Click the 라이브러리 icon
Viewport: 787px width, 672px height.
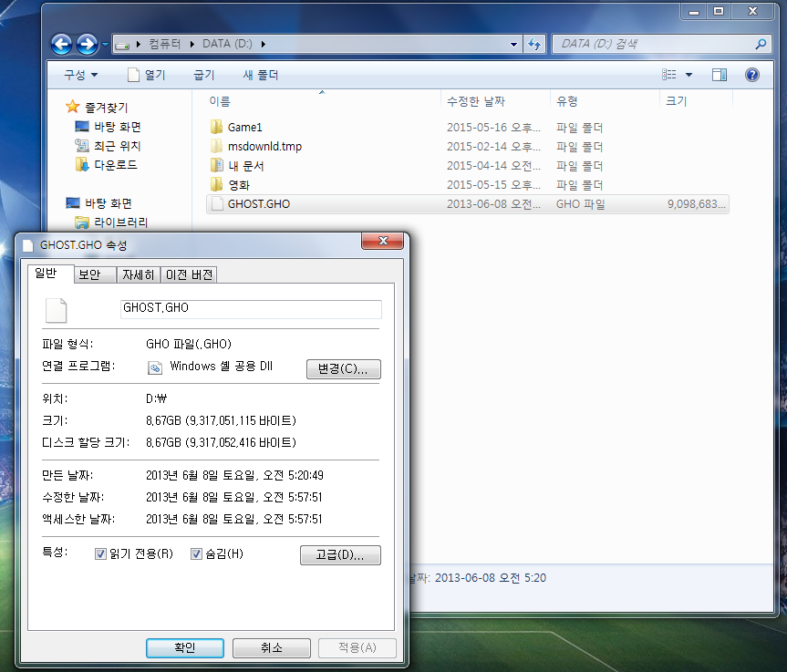click(x=82, y=222)
